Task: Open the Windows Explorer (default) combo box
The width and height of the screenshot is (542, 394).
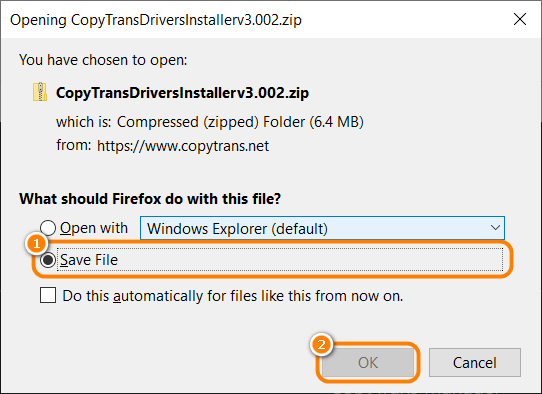Action: click(322, 228)
